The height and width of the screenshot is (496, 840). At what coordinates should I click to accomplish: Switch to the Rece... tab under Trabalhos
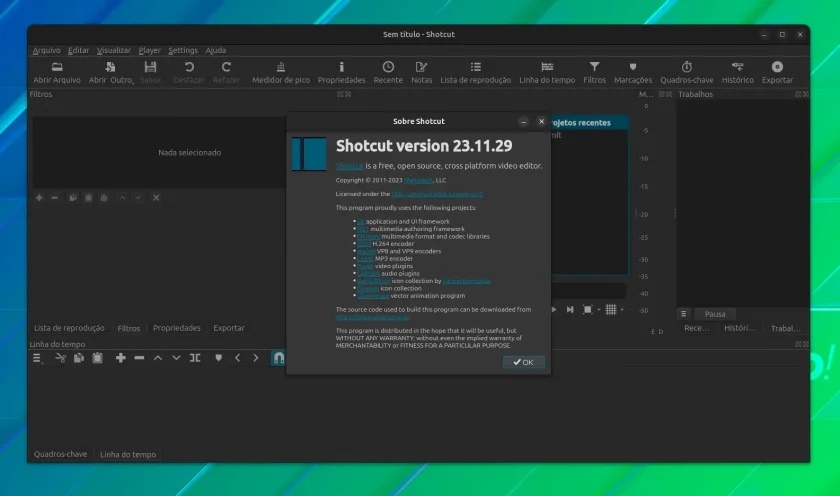(696, 328)
